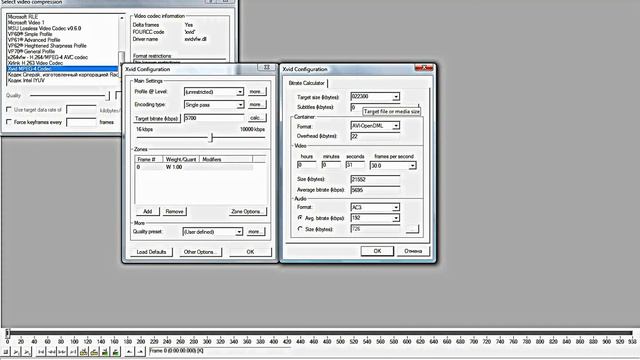Viewport: 640px width, 360px height.
Task: Select 'VP70 General Profile' codec
Action: (31, 51)
